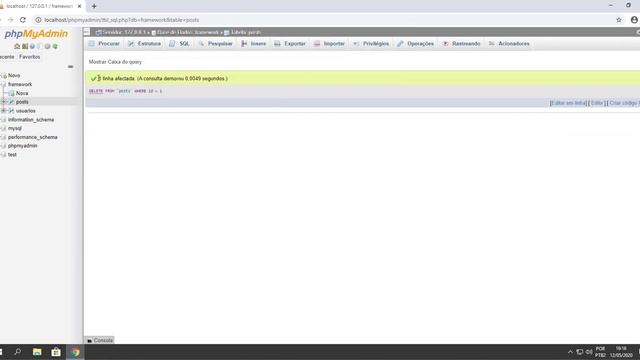Select the usuarios table in tree
Screen dimensions: 640x360
pos(26,111)
